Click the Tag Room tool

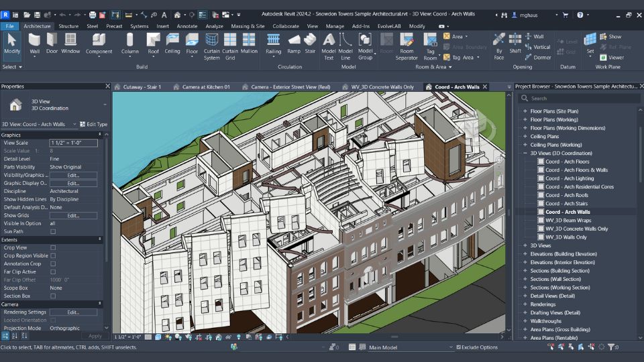(430, 46)
